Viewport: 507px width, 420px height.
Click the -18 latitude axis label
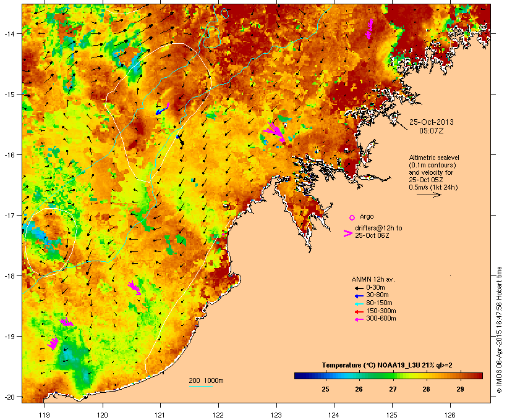[x=9, y=275]
